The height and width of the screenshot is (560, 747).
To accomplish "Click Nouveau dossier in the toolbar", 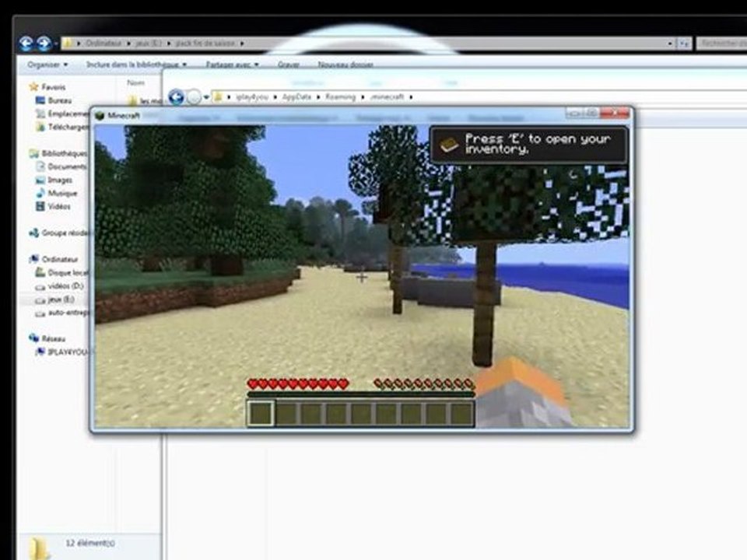I will point(345,65).
